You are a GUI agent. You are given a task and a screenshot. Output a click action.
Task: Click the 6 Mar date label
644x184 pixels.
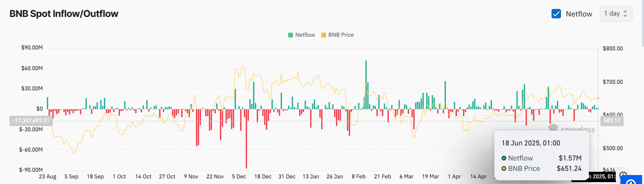coord(407,177)
